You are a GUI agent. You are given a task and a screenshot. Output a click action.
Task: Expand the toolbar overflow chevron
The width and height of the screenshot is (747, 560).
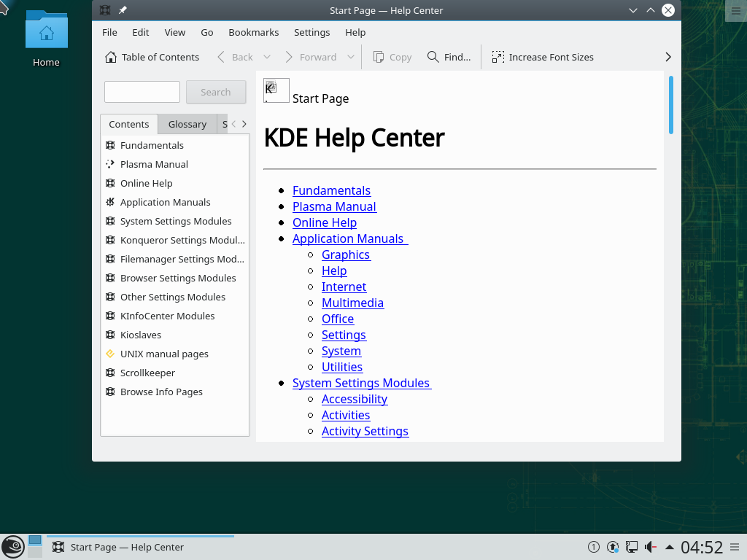(667, 57)
